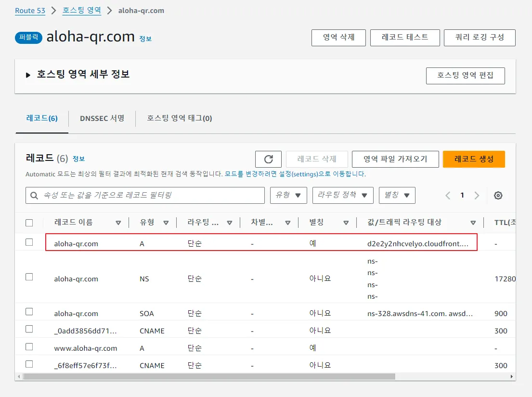
Task: Click the SOA type cell
Action: 146,314
